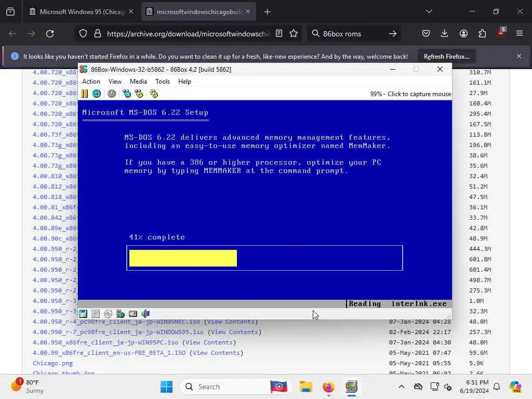Screen dimensions: 532x399
Task: Save to Pocket icon in Firefox
Action: click(x=426, y=34)
